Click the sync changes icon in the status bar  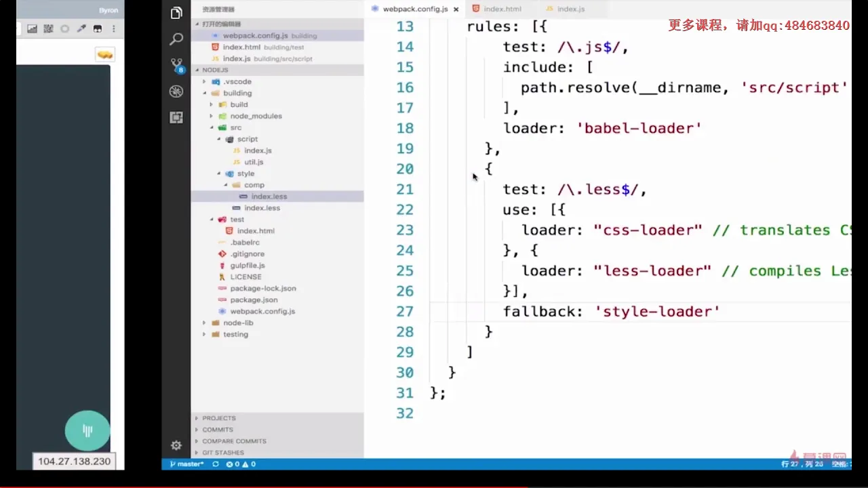click(216, 464)
